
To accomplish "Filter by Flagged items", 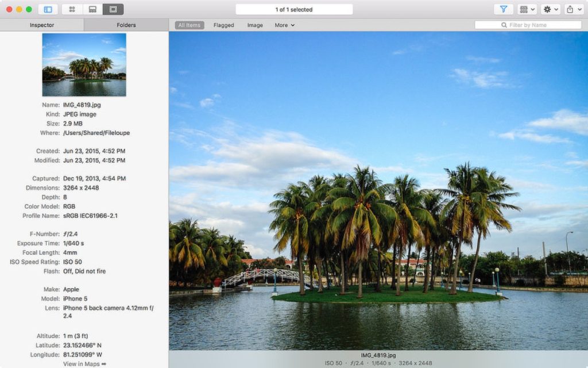I will click(223, 25).
